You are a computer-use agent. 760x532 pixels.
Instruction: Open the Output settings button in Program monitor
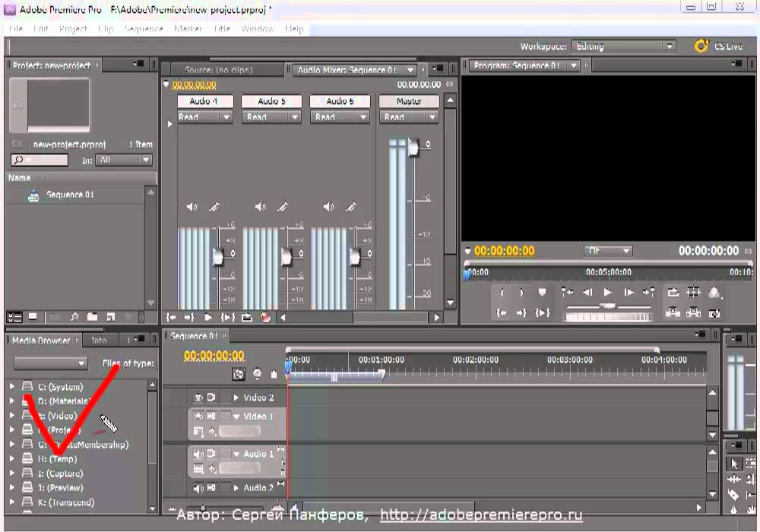[714, 293]
